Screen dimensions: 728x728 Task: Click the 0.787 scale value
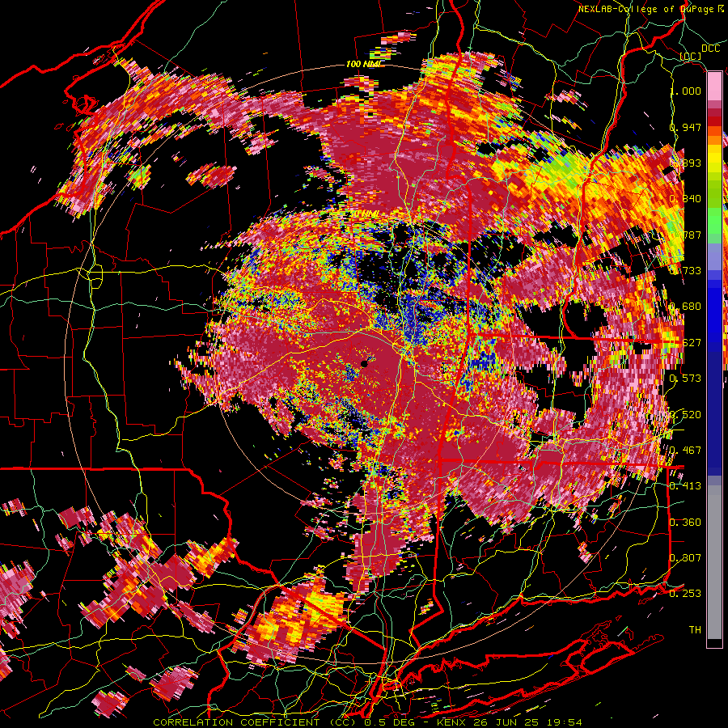tap(686, 235)
